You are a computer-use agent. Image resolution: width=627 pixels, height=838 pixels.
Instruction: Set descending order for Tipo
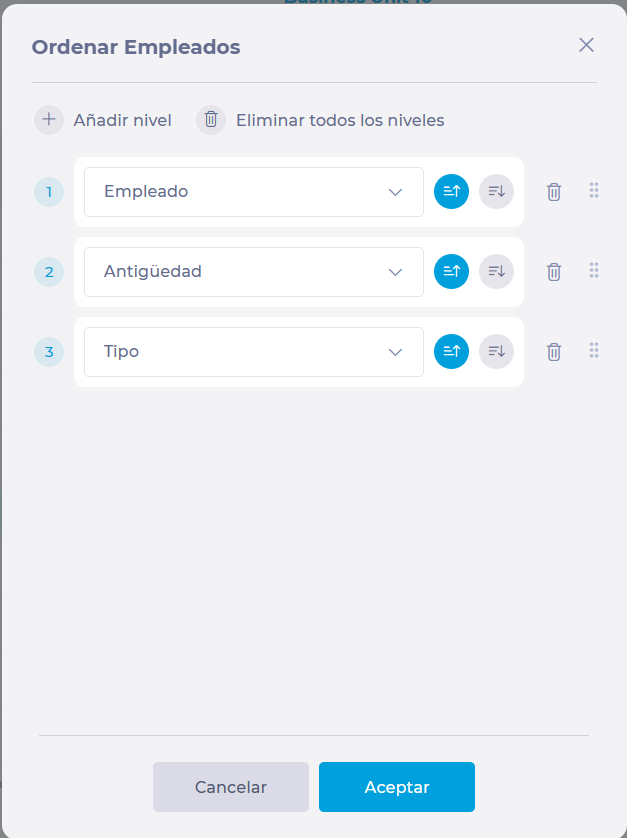[x=497, y=351]
